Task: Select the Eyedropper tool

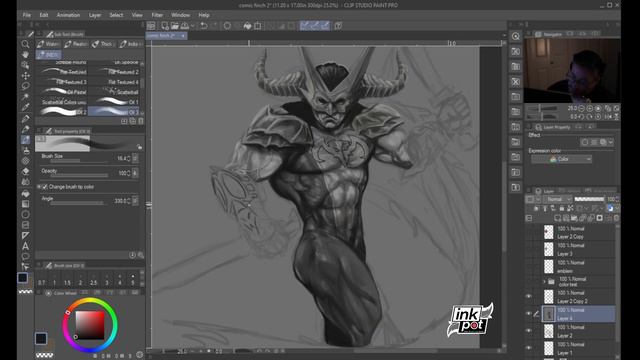Action: pos(25,107)
